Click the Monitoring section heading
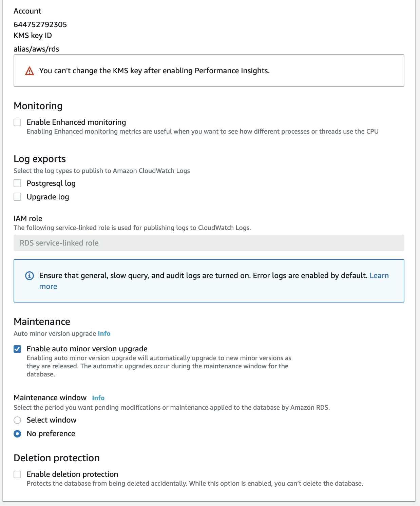The height and width of the screenshot is (506, 420). point(38,106)
